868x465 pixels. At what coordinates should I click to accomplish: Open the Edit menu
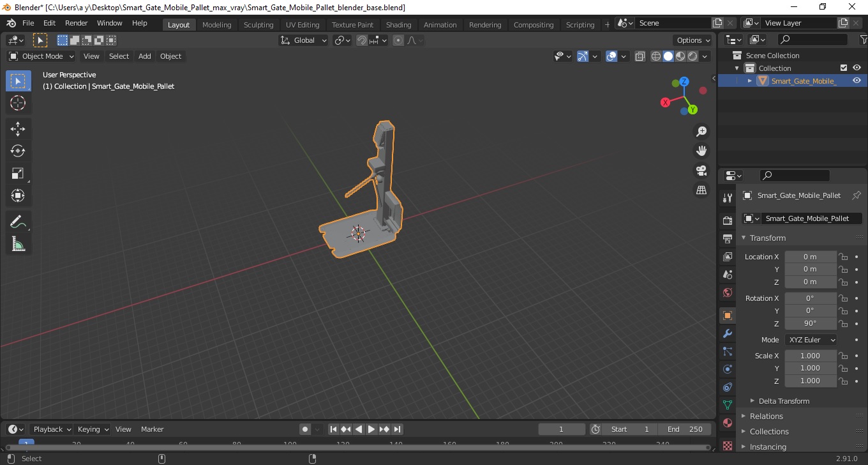pos(49,23)
